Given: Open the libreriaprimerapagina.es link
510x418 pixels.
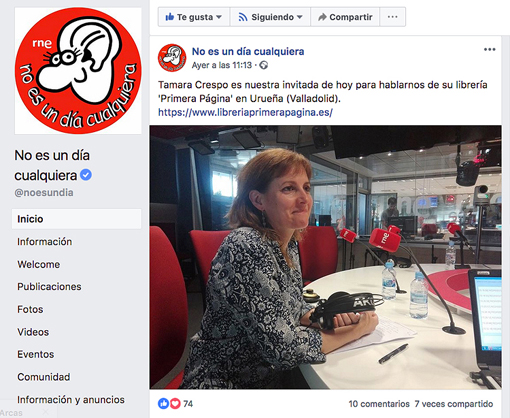Looking at the screenshot, I should [245, 112].
